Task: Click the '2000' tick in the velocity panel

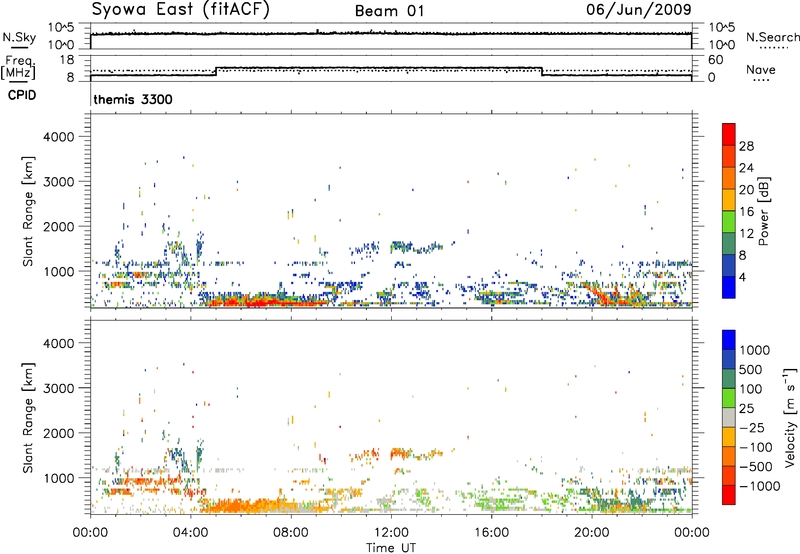Action: 59,433
